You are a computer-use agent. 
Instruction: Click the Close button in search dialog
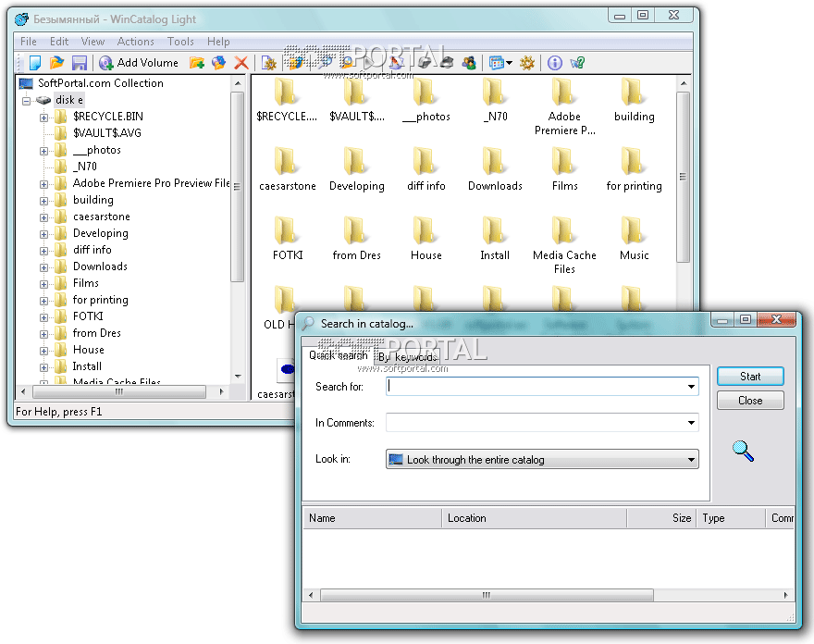coord(750,401)
